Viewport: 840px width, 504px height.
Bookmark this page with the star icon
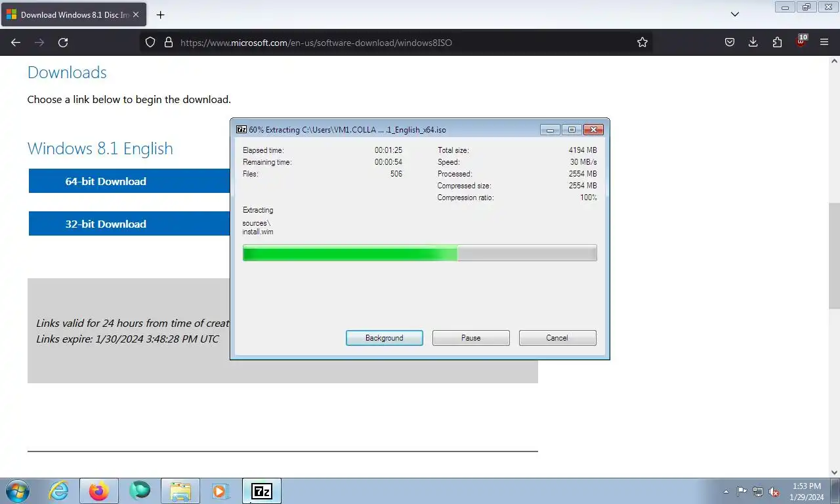[x=642, y=42]
